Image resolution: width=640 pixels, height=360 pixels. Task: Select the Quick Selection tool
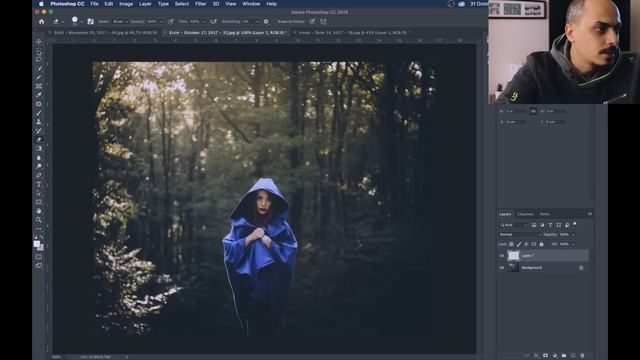(x=39, y=69)
